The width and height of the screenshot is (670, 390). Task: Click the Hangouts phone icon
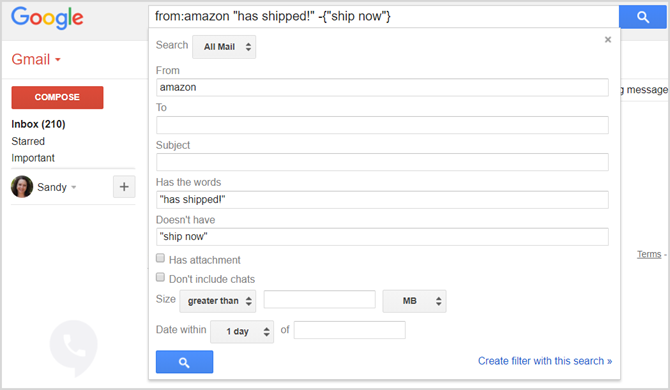73,348
